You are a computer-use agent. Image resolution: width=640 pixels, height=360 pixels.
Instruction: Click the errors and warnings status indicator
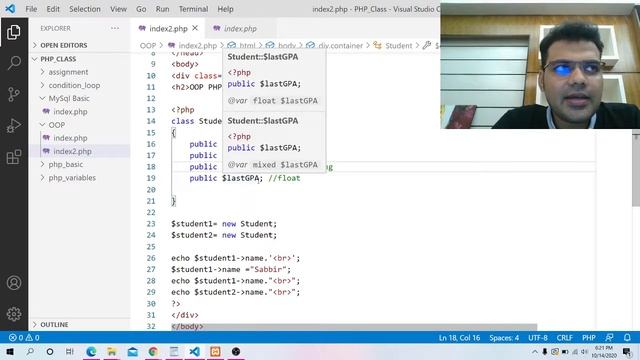(x=24, y=338)
